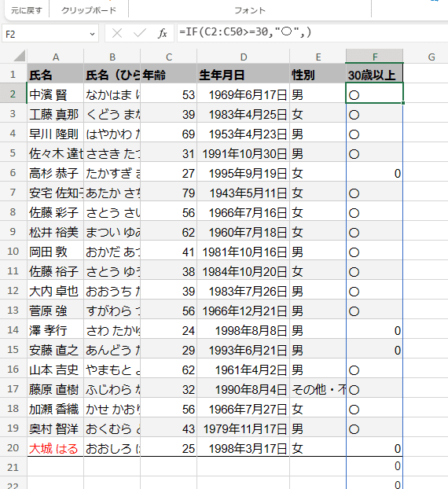This screenshot has width=448, height=489.
Task: Select column A header
Action: click(x=56, y=57)
